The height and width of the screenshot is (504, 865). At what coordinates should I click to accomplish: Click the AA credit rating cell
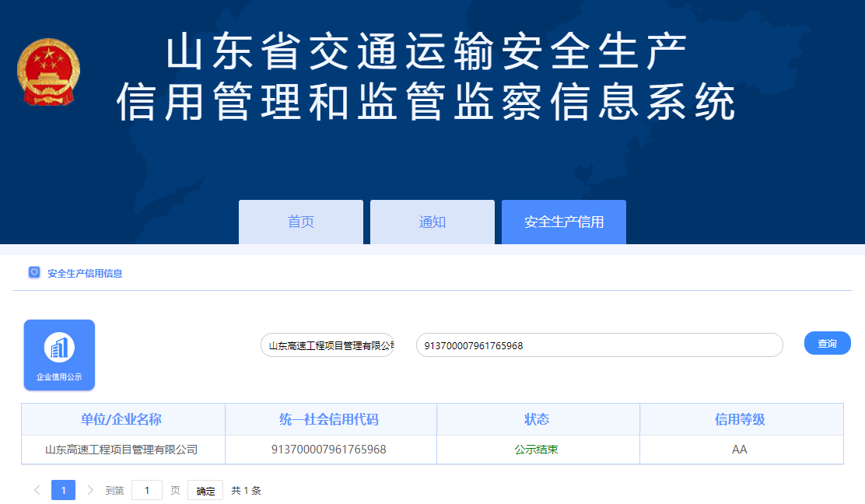[740, 450]
